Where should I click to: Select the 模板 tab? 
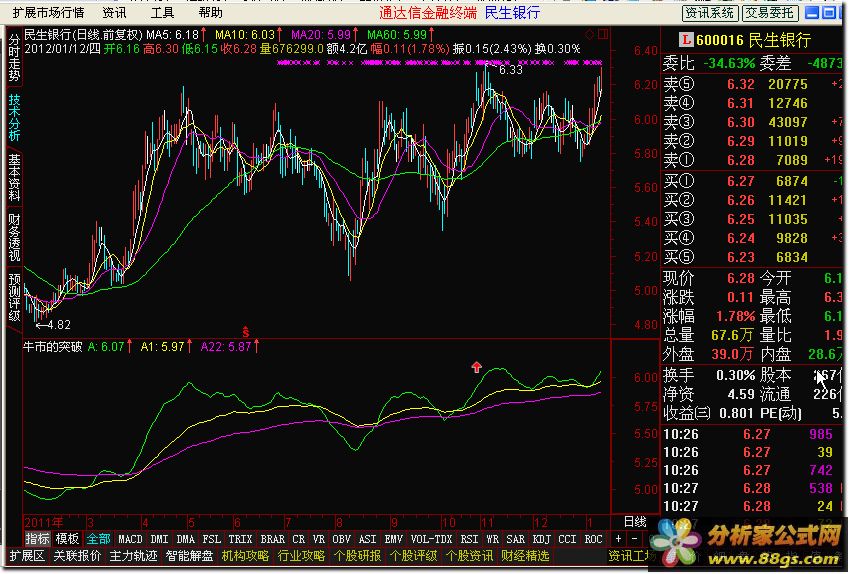68,539
